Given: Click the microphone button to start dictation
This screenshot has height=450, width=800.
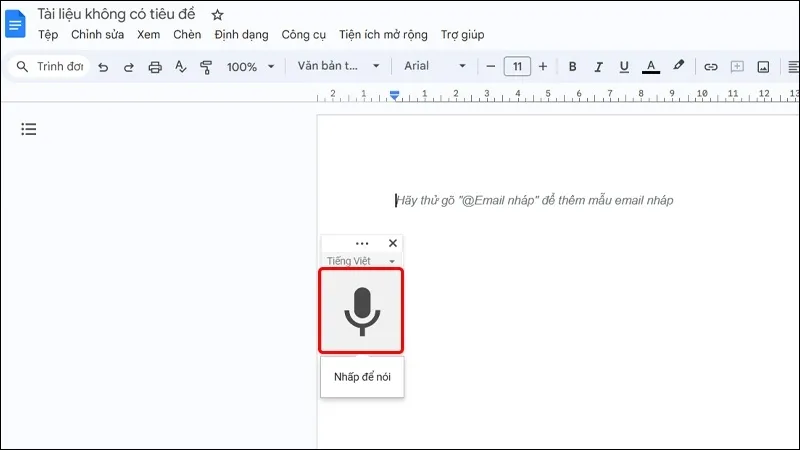Looking at the screenshot, I should click(x=361, y=310).
